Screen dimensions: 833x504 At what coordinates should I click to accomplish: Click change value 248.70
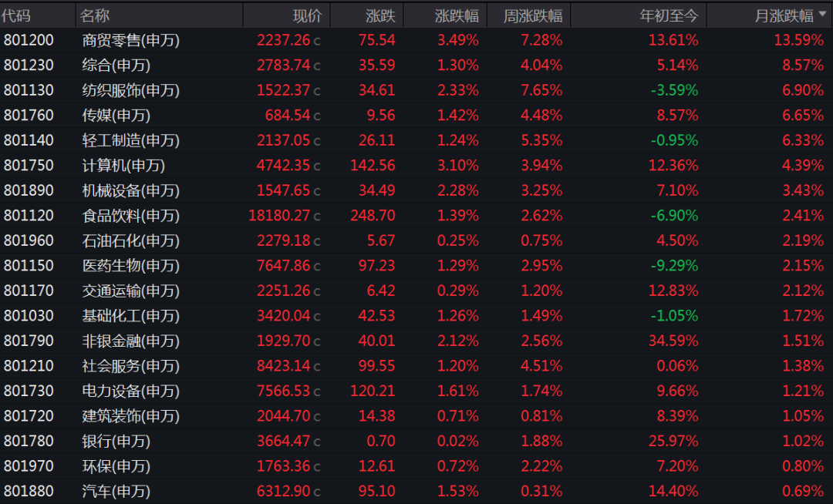pos(373,215)
